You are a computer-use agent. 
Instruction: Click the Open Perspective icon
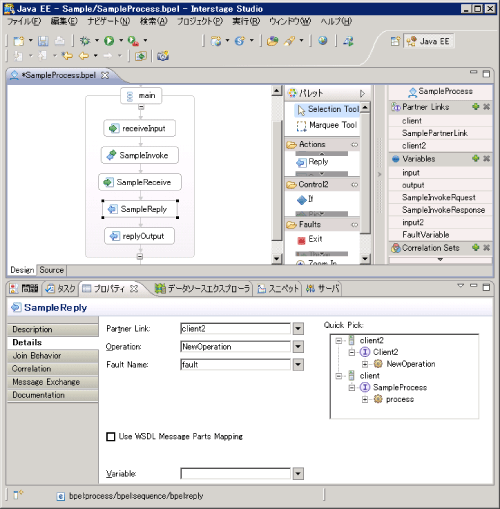coord(395,41)
